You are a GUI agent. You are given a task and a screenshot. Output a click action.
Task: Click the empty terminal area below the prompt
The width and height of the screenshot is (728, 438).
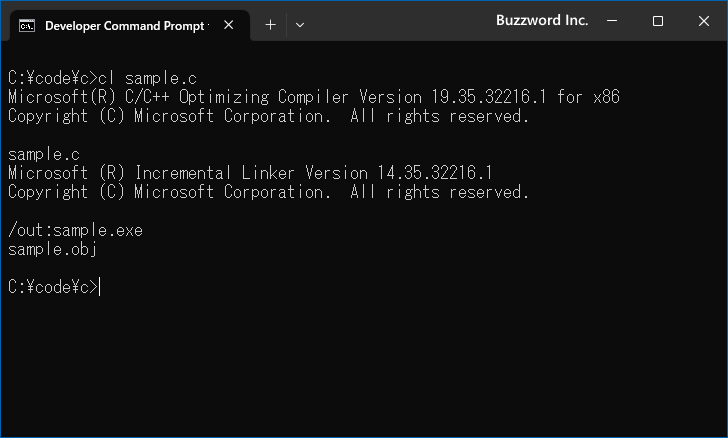coord(364,367)
